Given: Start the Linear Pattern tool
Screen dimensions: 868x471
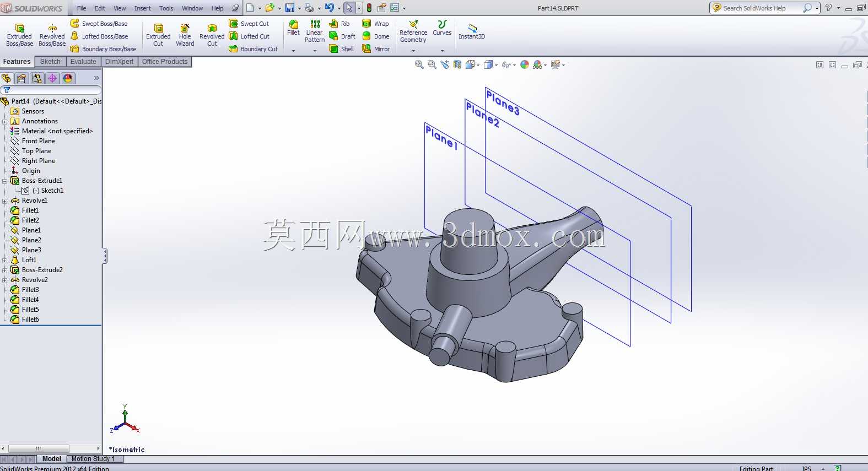Looking at the screenshot, I should tap(315, 31).
